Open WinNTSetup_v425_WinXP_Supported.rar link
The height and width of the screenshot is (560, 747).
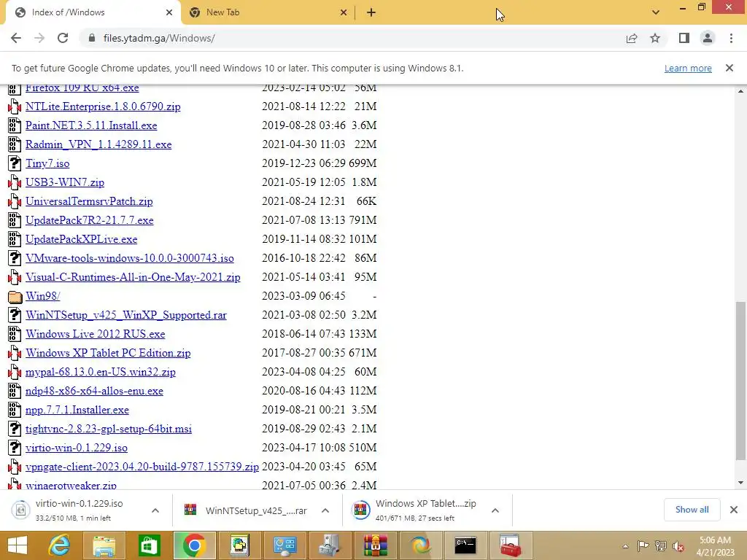click(x=126, y=315)
